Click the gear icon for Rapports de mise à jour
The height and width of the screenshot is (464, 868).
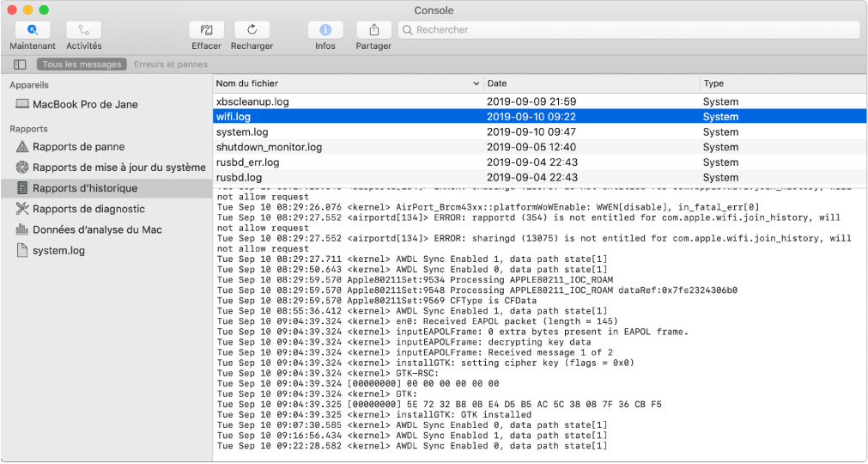tap(22, 168)
